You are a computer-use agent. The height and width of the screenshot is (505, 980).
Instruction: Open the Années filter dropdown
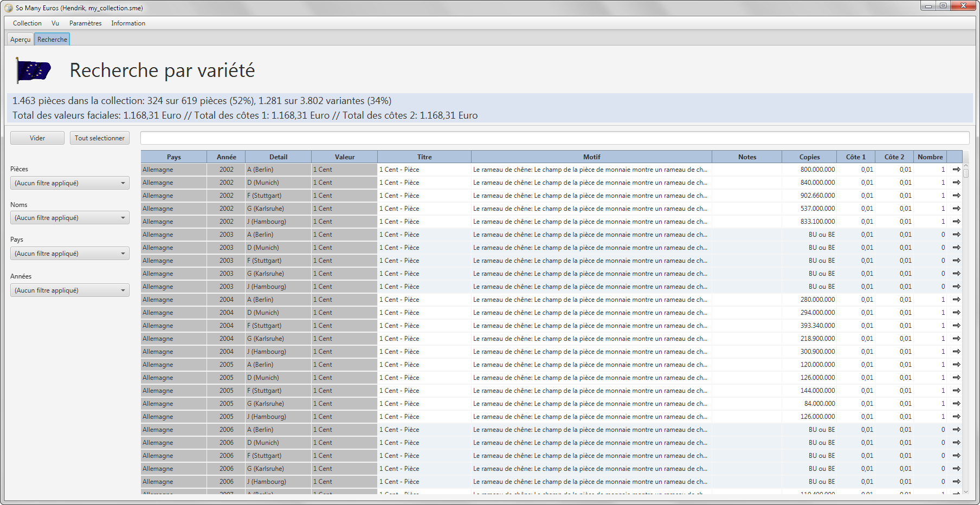(x=69, y=290)
